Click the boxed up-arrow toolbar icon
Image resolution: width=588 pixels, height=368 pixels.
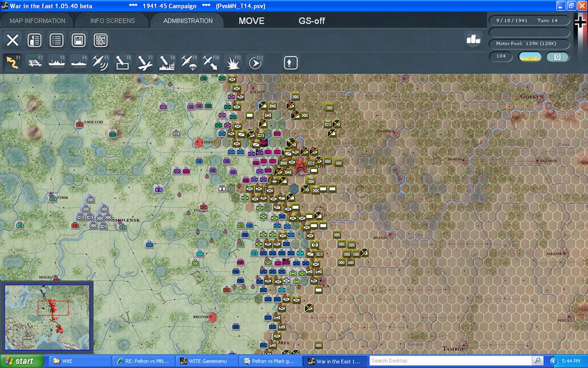tap(290, 63)
